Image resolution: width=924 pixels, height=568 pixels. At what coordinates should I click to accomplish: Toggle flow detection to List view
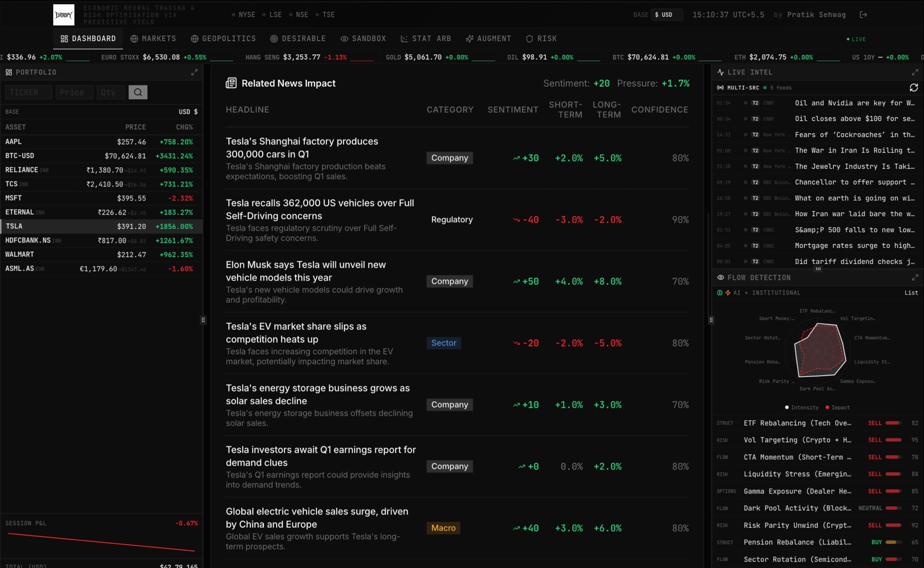pos(911,293)
